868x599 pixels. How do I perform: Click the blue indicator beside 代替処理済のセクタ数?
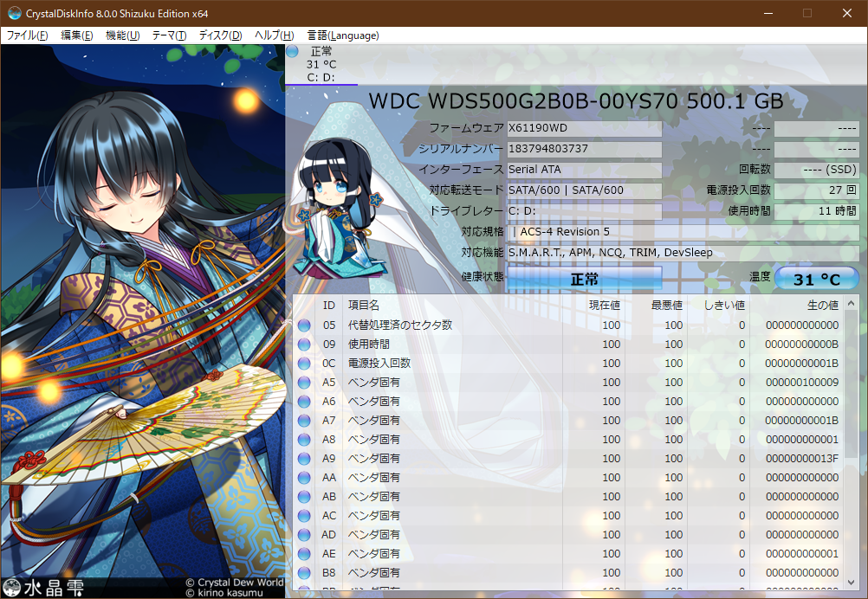pos(303,325)
